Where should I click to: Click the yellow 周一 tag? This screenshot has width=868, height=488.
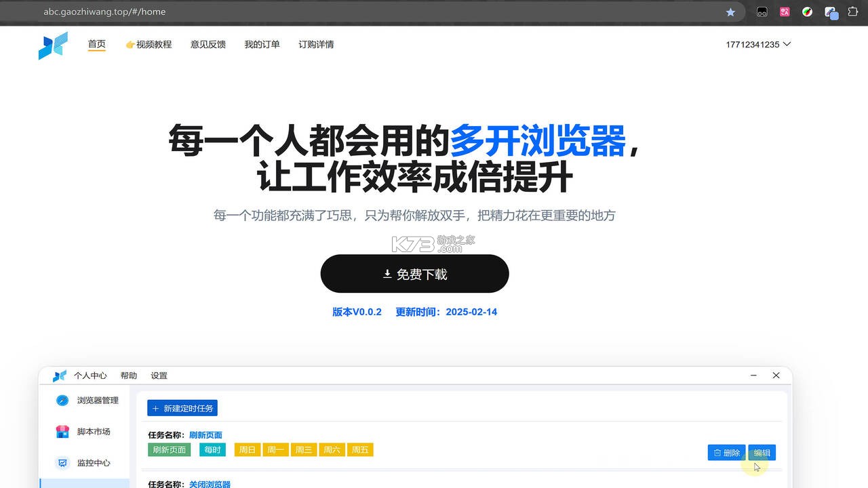pyautogui.click(x=276, y=450)
